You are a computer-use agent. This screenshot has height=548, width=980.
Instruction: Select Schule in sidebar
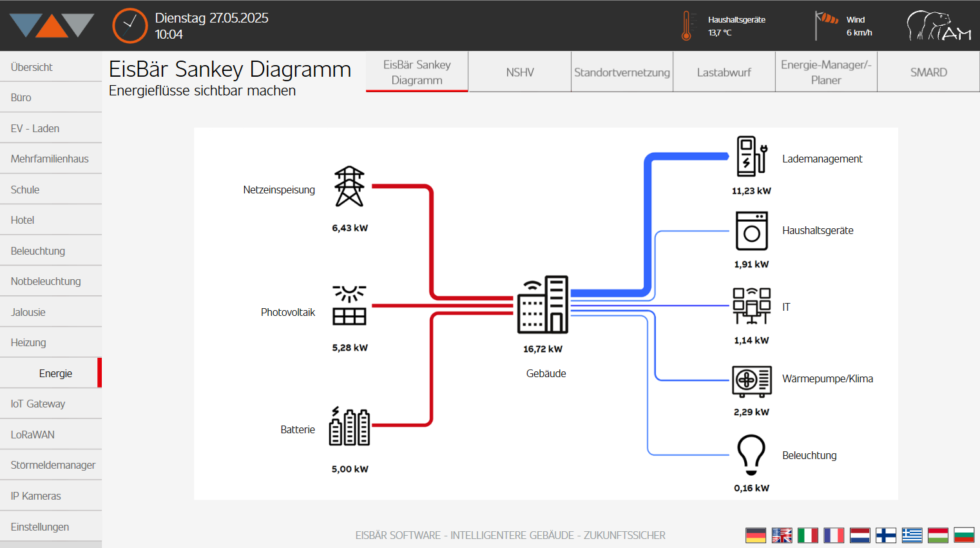click(x=51, y=190)
